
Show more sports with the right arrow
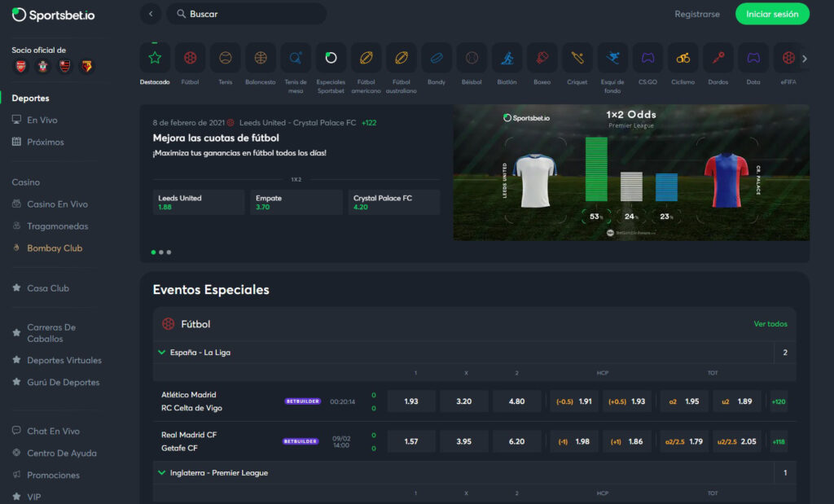[x=804, y=59]
